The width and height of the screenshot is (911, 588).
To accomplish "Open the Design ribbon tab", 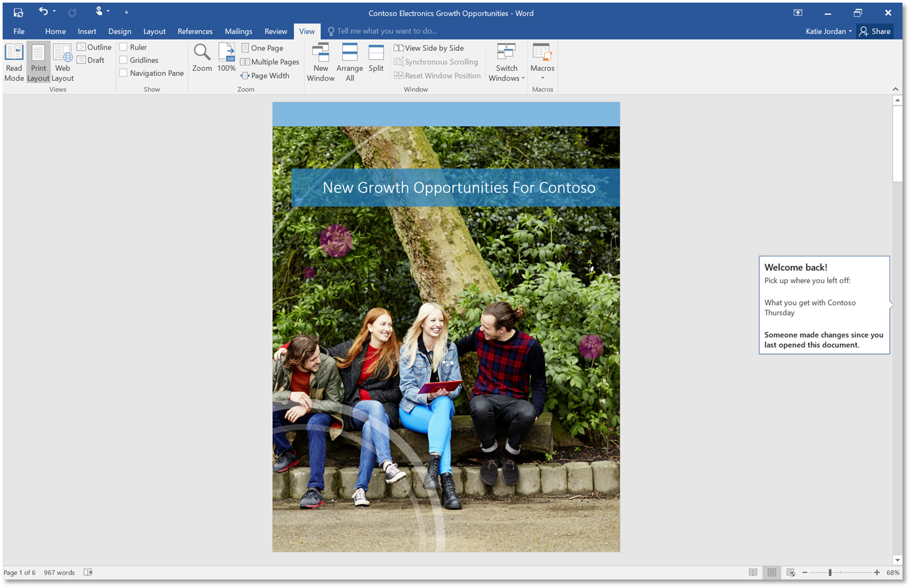I will coord(119,31).
